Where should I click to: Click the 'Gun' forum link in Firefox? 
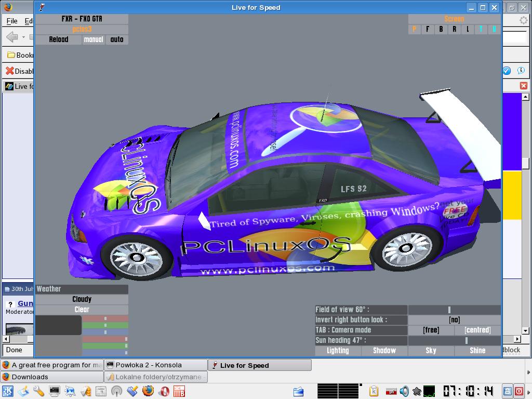click(25, 303)
